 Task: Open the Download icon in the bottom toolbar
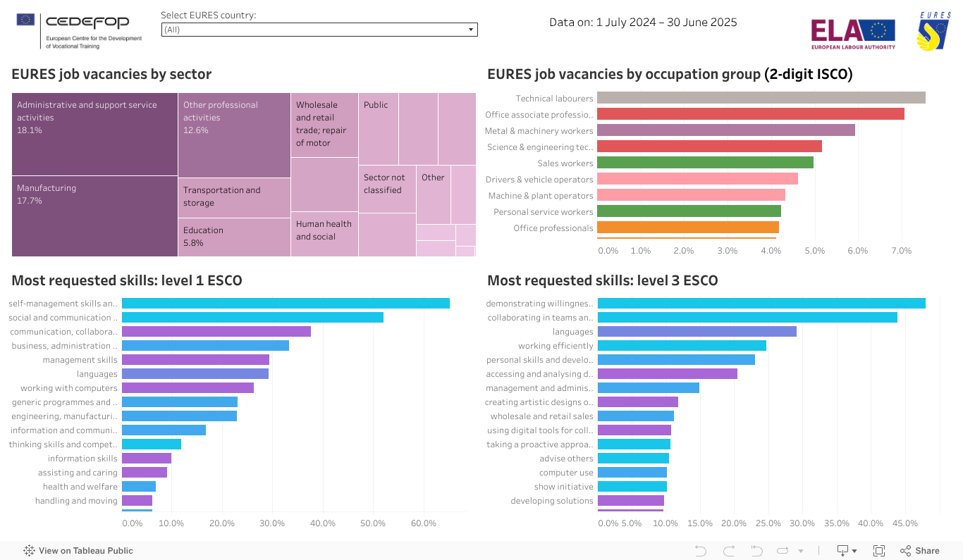point(843,550)
